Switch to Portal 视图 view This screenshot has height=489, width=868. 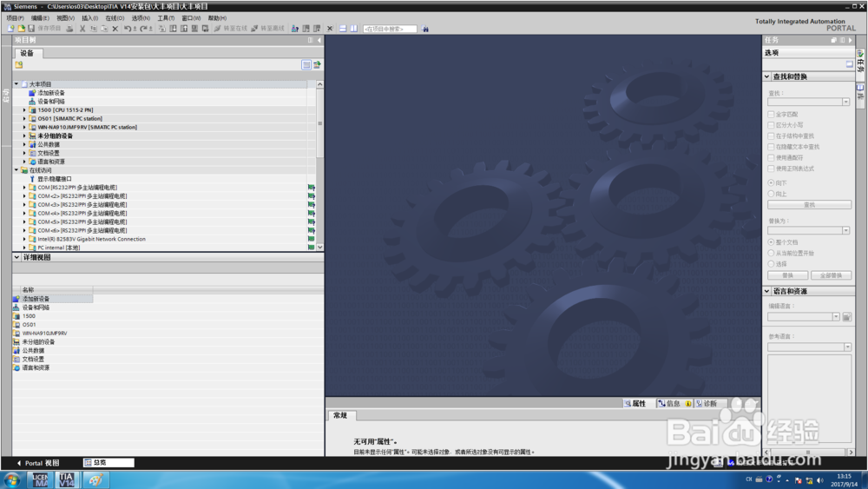37,463
